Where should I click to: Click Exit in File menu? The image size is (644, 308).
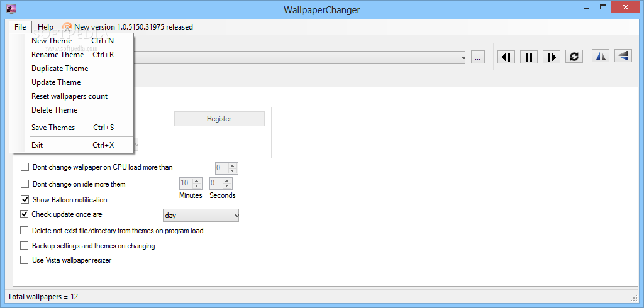pyautogui.click(x=72, y=145)
